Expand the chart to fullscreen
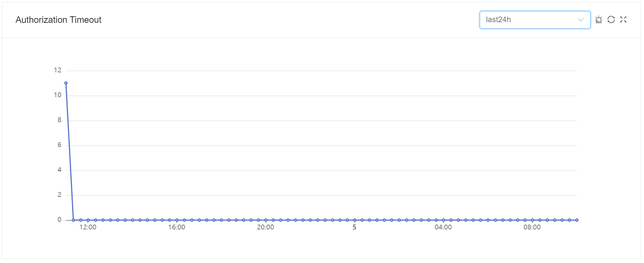644x263 pixels. point(623,20)
